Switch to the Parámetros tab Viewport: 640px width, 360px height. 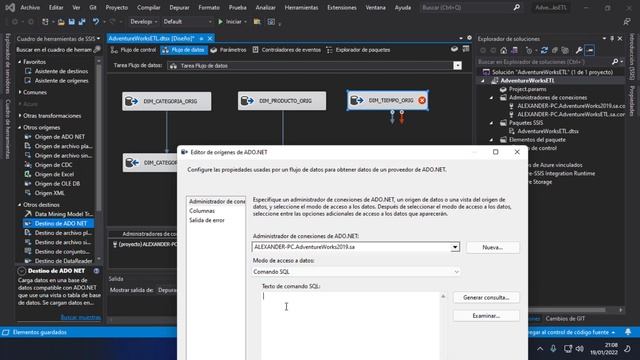(x=228, y=50)
